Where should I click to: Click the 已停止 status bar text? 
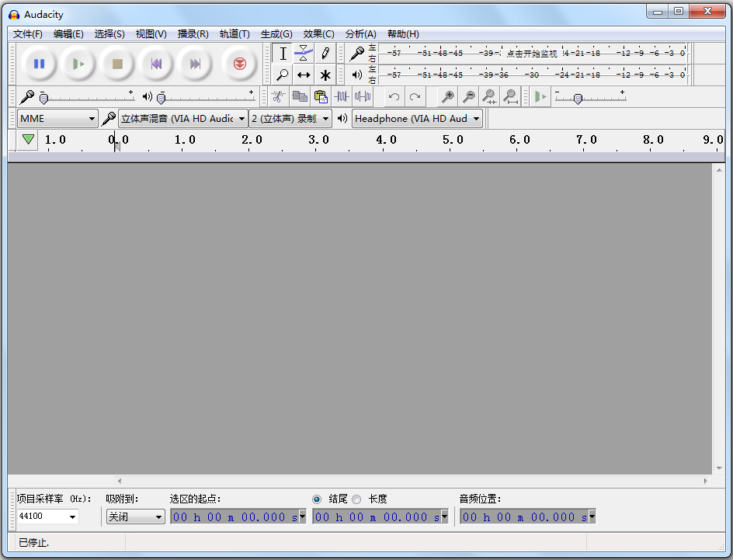[x=33, y=542]
